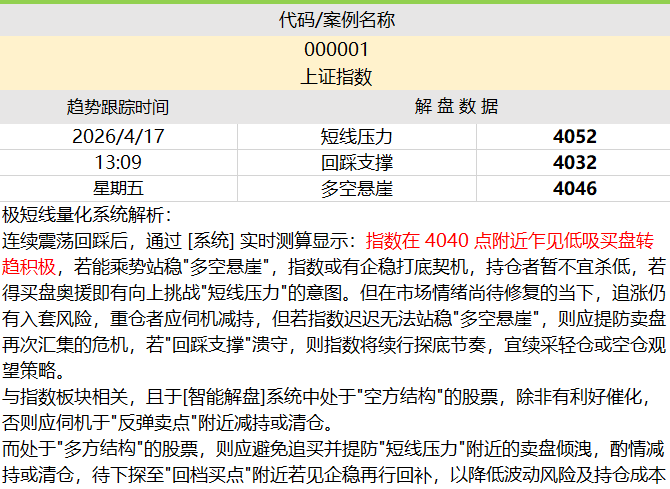Select the value 4052 cell
Image resolution: width=670 pixels, height=489 pixels.
pyautogui.click(x=574, y=136)
